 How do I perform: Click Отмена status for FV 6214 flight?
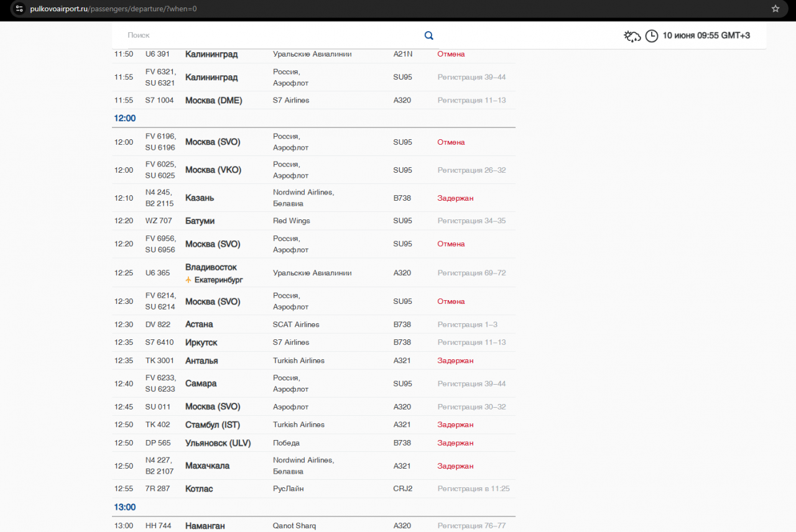tap(451, 301)
